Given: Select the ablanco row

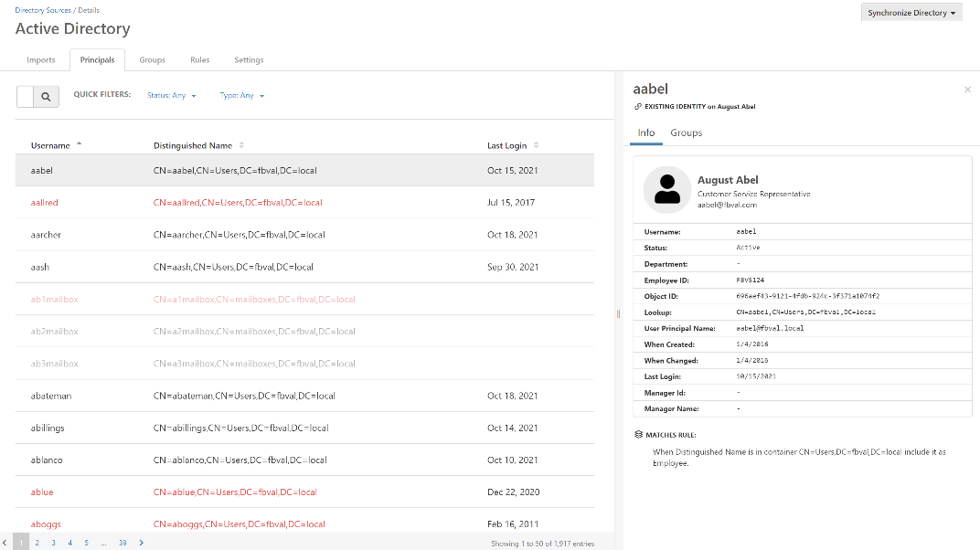Looking at the screenshot, I should [x=304, y=460].
